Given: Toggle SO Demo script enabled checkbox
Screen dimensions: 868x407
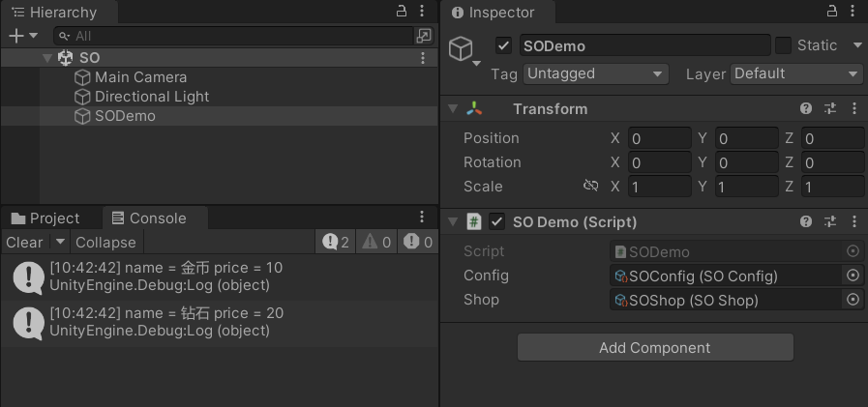Looking at the screenshot, I should [496, 222].
